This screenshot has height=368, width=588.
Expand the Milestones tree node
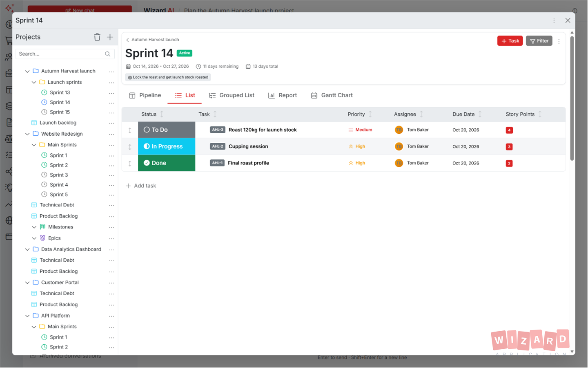point(34,227)
